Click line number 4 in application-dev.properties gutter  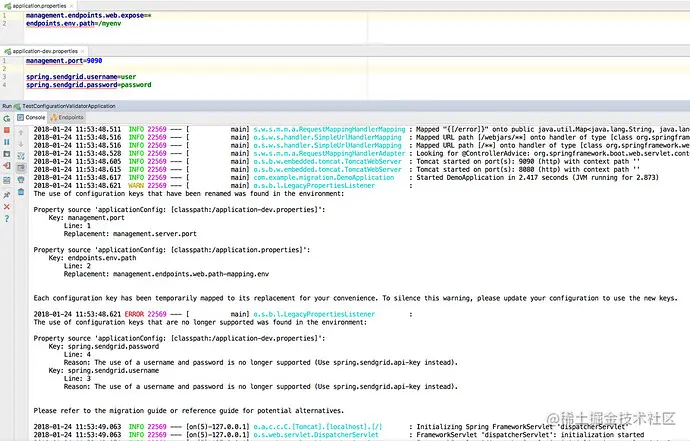tap(4, 85)
